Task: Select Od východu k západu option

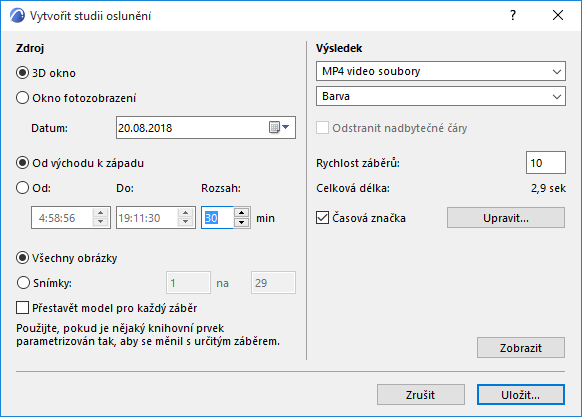Action: click(22, 163)
